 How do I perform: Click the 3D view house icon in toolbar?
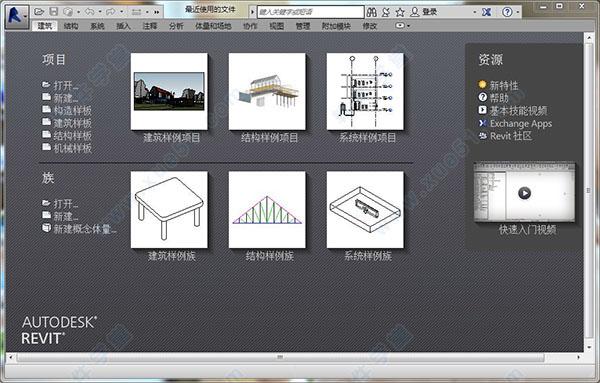tap(68, 12)
